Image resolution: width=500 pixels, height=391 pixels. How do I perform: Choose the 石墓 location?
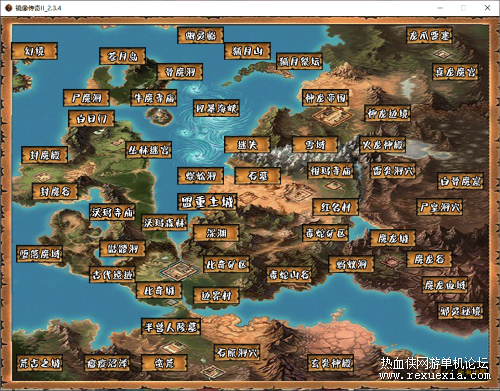coord(258,176)
